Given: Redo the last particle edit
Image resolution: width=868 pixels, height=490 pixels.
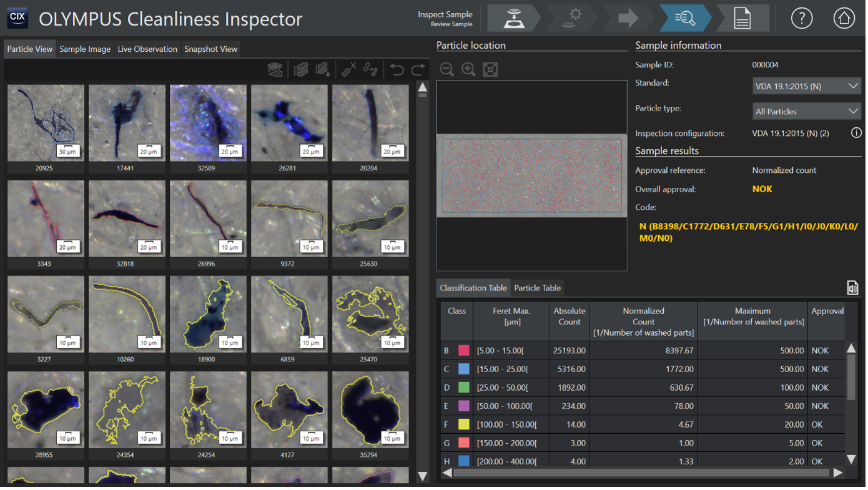Looking at the screenshot, I should coord(418,69).
